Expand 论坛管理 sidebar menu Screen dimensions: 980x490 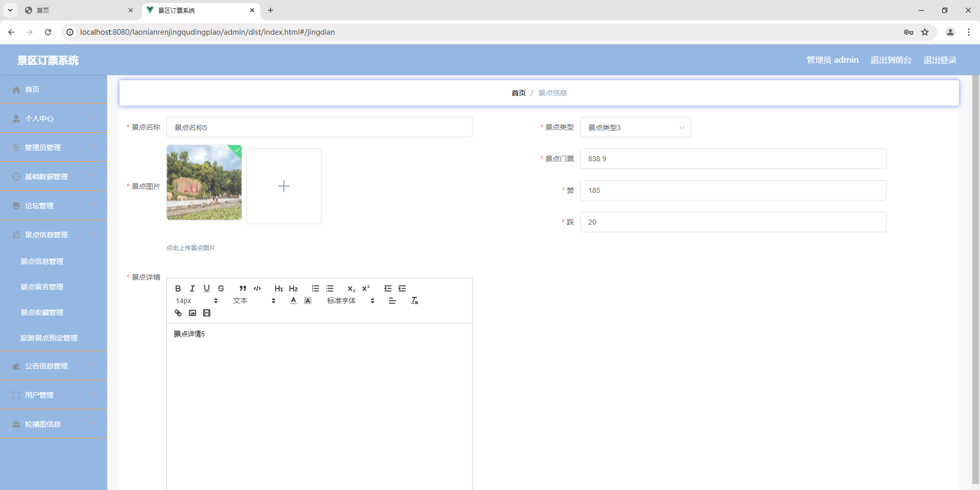click(x=54, y=206)
